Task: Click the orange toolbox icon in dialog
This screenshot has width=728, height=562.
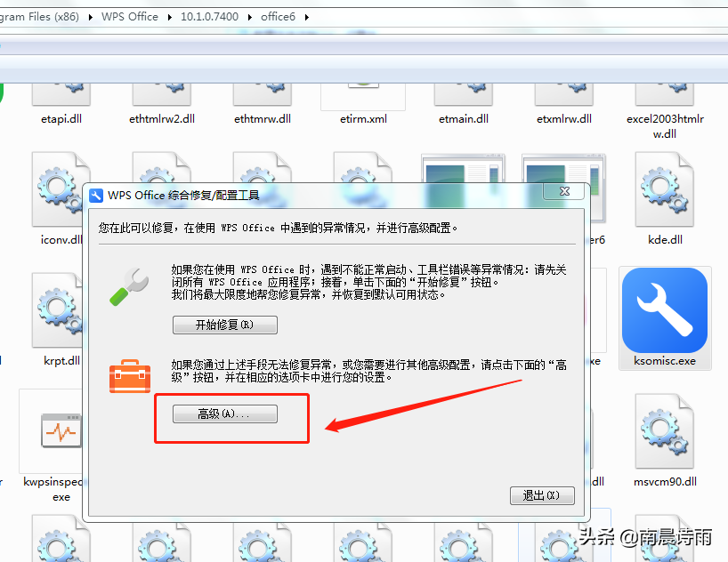Action: click(x=130, y=376)
